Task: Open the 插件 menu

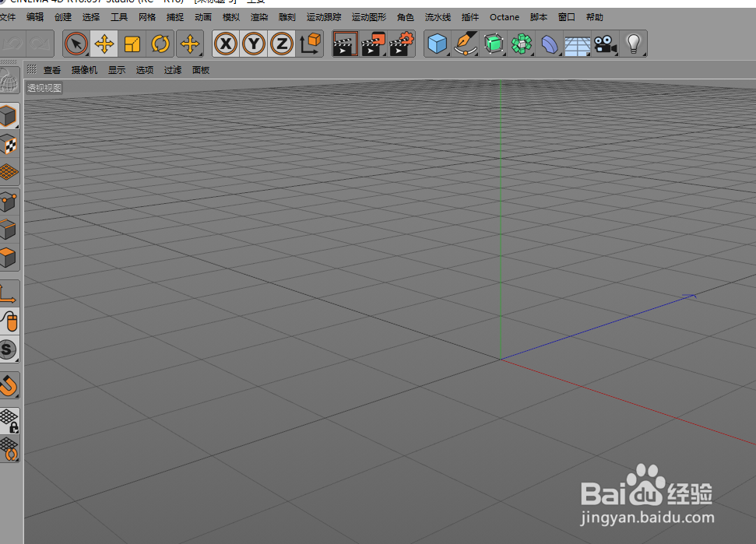Action: 469,17
